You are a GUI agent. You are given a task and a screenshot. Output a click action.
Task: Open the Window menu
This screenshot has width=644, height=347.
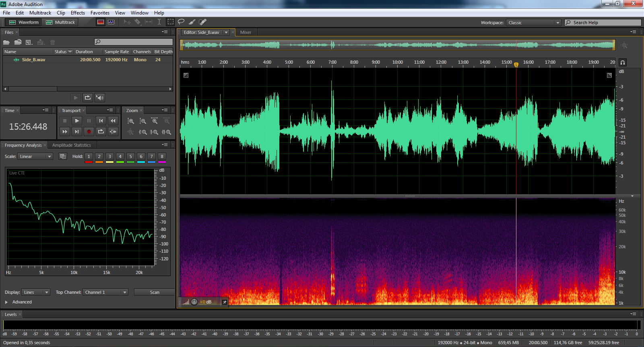click(x=139, y=13)
